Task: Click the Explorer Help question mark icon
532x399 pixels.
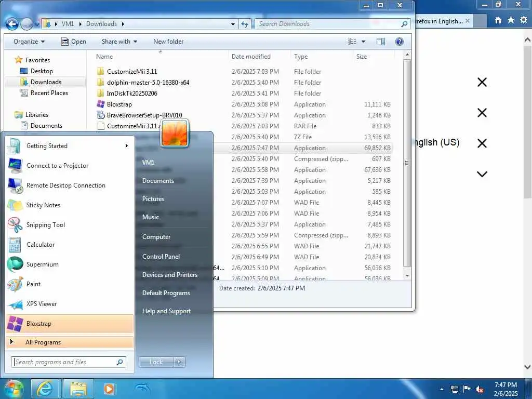Action: click(400, 42)
